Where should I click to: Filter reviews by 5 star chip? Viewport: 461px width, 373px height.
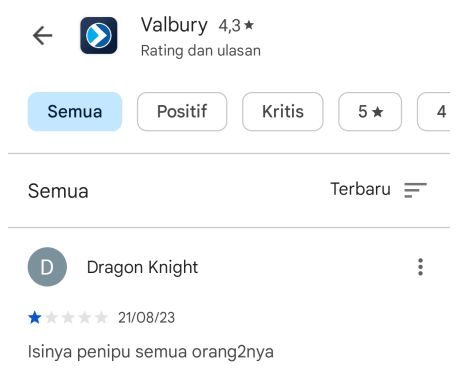point(370,112)
